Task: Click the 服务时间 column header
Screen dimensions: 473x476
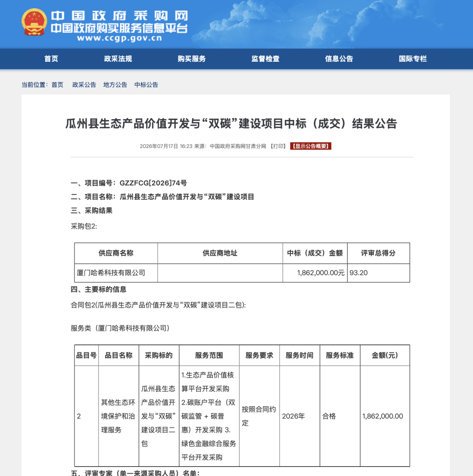Action: point(300,356)
